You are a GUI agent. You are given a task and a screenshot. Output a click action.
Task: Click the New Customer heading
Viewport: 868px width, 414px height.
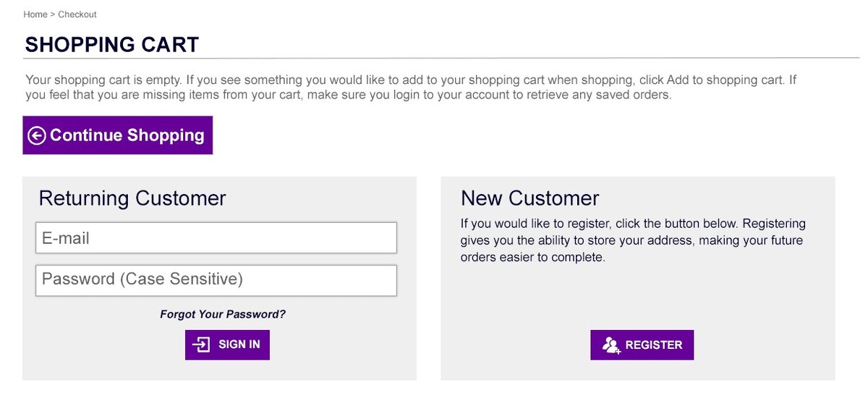pos(530,198)
